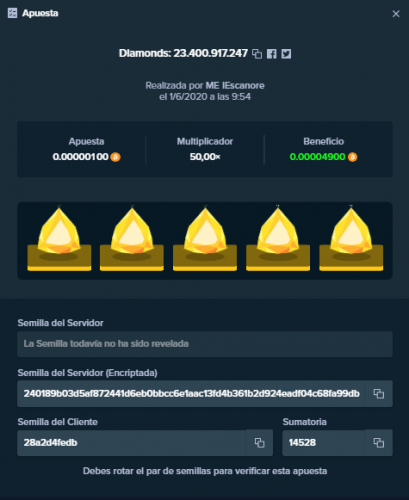Copy the Sumatoria nonce value
Image resolution: width=409 pixels, height=500 pixels.
tap(378, 443)
